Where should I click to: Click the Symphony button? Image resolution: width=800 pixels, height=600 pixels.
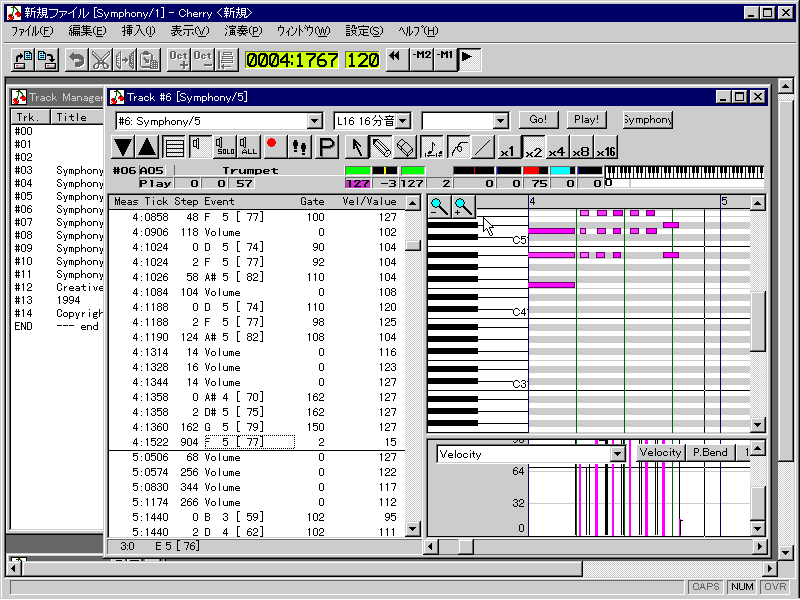(x=647, y=119)
